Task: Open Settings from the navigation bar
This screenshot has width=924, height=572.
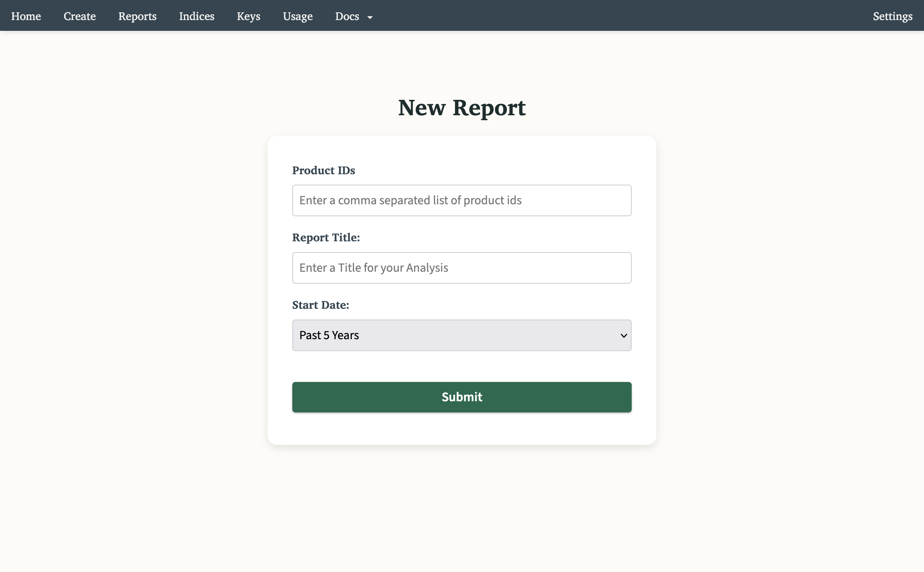Action: [x=893, y=16]
